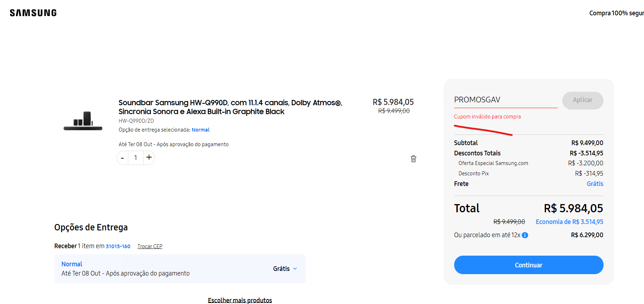The height and width of the screenshot is (304, 644).
Task: Click the Normal delivery option link in product
Action: (x=200, y=130)
